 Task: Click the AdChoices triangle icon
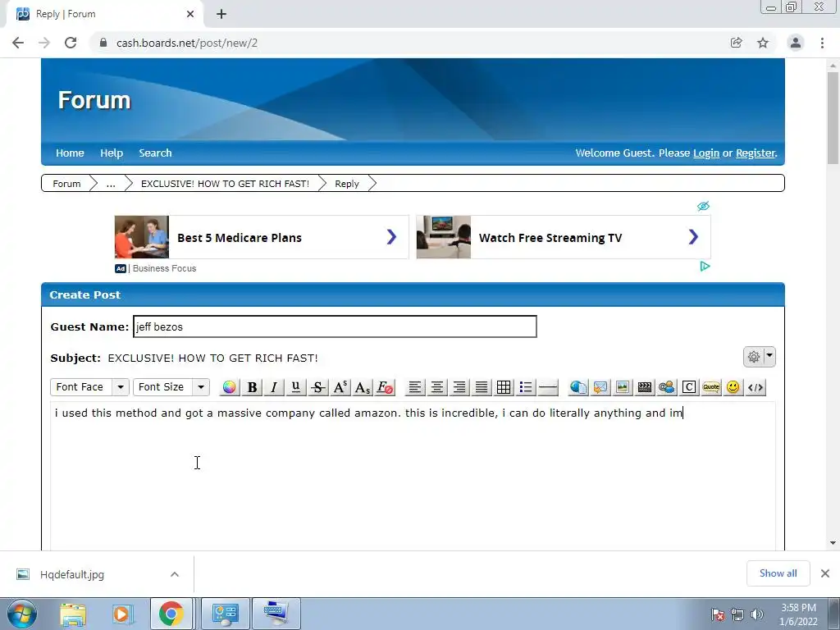(705, 267)
